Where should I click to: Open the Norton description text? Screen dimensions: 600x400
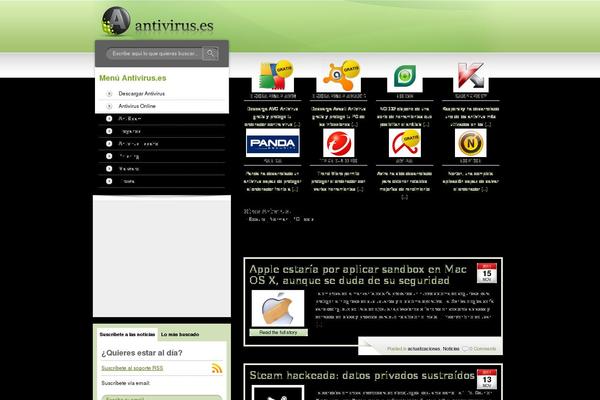471,181
